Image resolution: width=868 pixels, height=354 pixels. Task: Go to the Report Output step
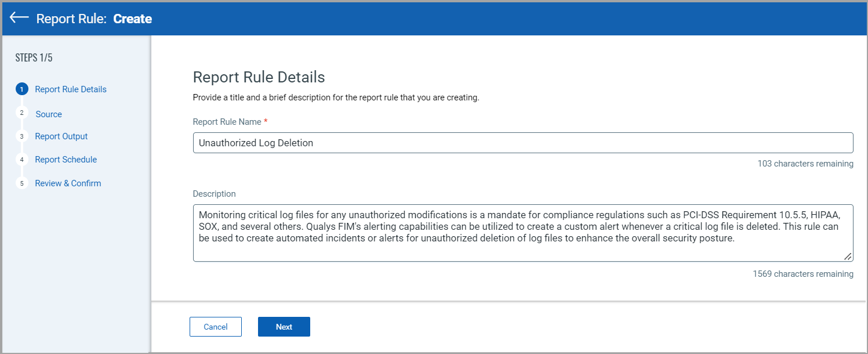click(61, 136)
